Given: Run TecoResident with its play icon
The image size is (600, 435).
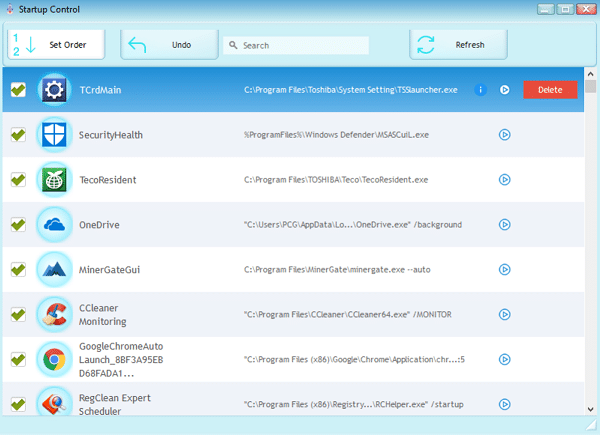Looking at the screenshot, I should 505,179.
